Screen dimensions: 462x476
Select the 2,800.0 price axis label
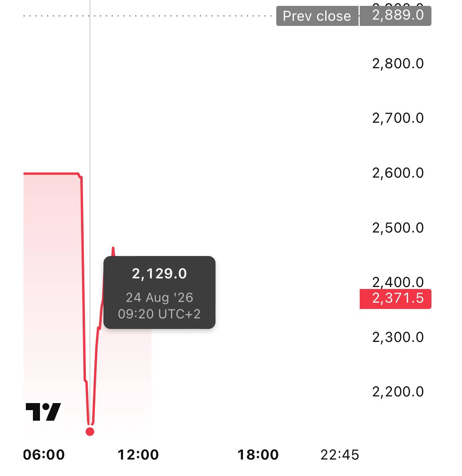click(x=398, y=64)
